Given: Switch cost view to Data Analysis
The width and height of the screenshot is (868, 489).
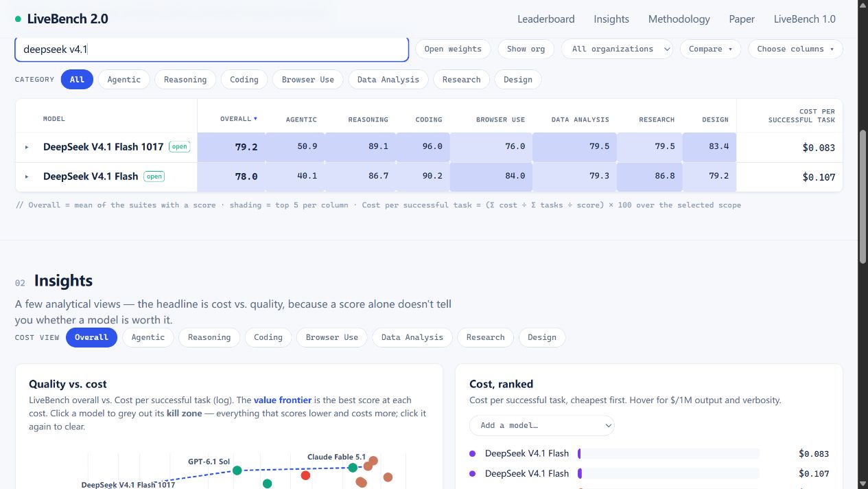Looking at the screenshot, I should coord(412,337).
